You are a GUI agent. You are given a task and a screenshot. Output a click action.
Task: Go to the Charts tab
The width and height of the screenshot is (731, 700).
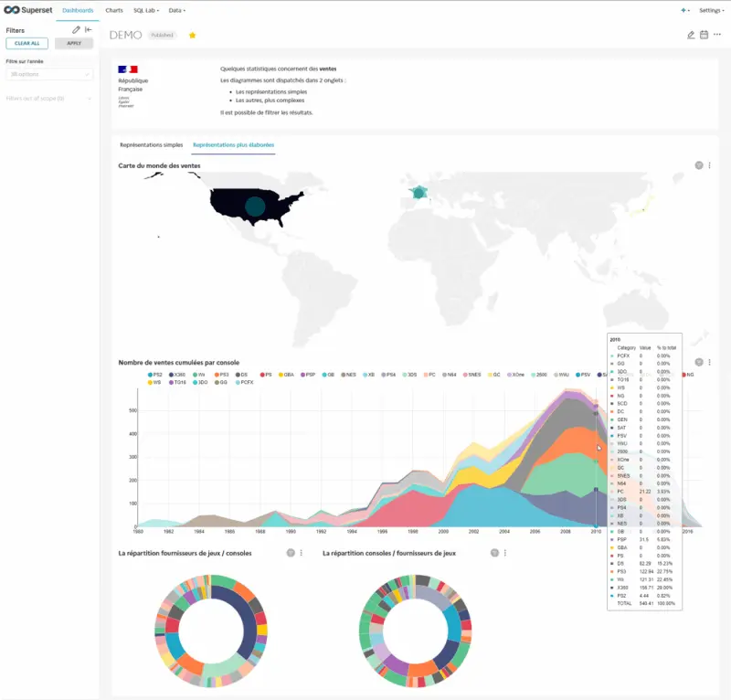[x=114, y=10]
